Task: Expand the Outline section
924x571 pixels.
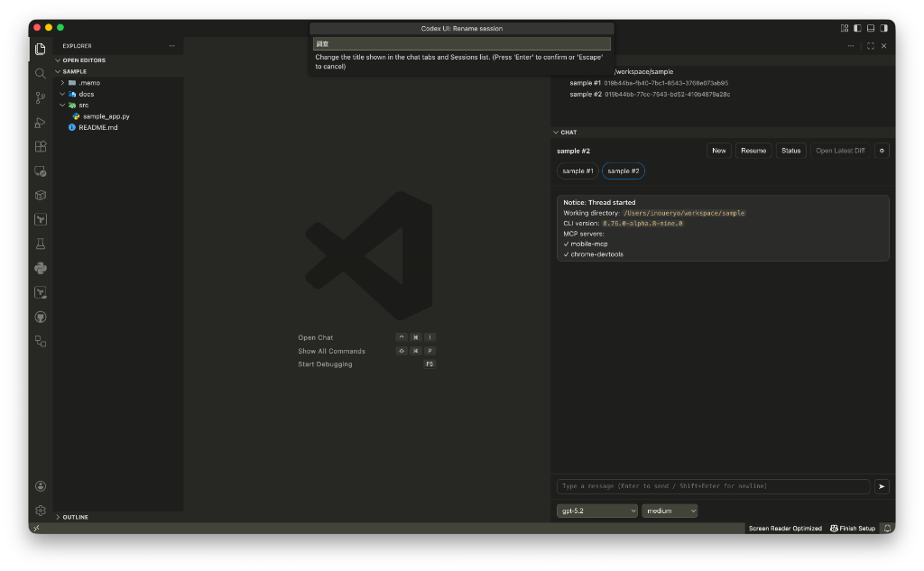Action: 76,517
